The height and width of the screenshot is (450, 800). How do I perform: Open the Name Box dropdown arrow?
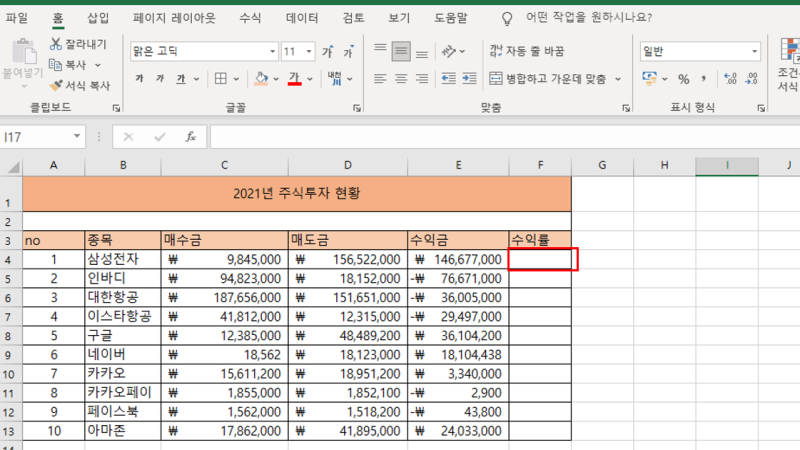click(77, 136)
